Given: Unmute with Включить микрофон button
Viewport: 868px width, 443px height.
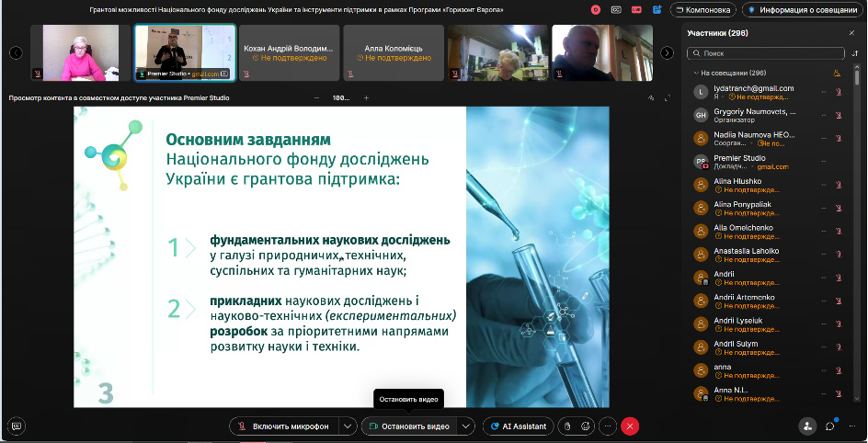Looking at the screenshot, I should pos(284,426).
